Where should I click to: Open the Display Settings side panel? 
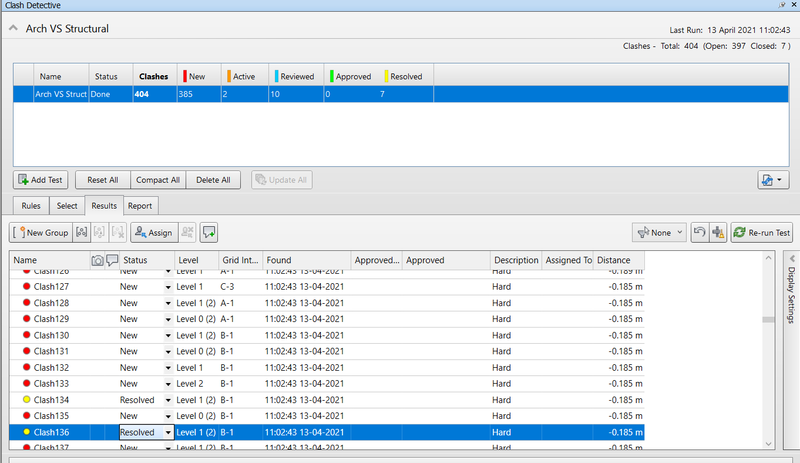(789, 295)
